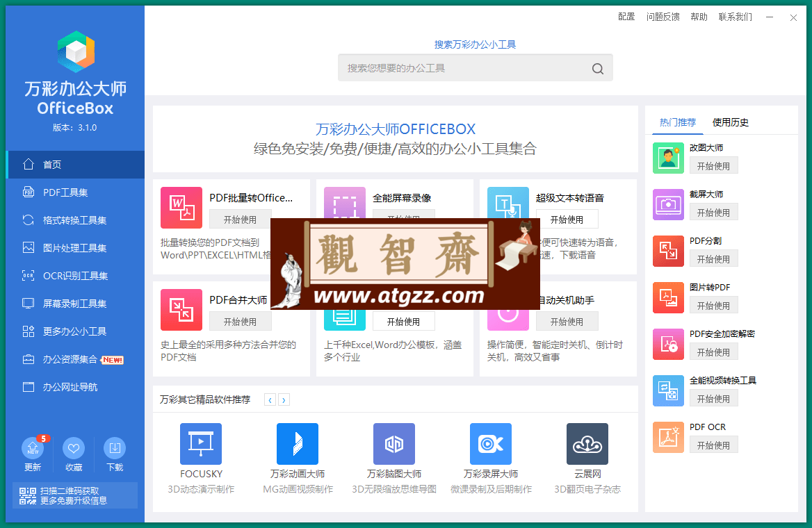
Task: Click the 图片转PDF icon
Action: pyautogui.click(x=668, y=297)
